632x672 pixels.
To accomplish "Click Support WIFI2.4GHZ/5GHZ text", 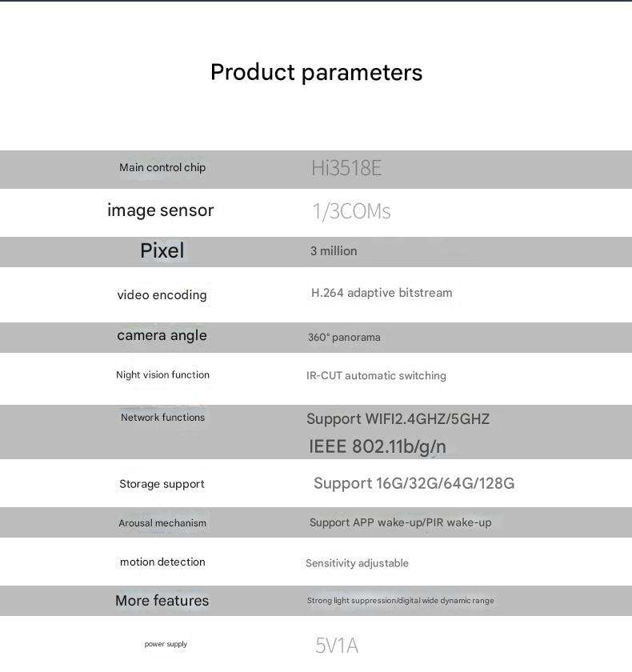I will tap(398, 418).
